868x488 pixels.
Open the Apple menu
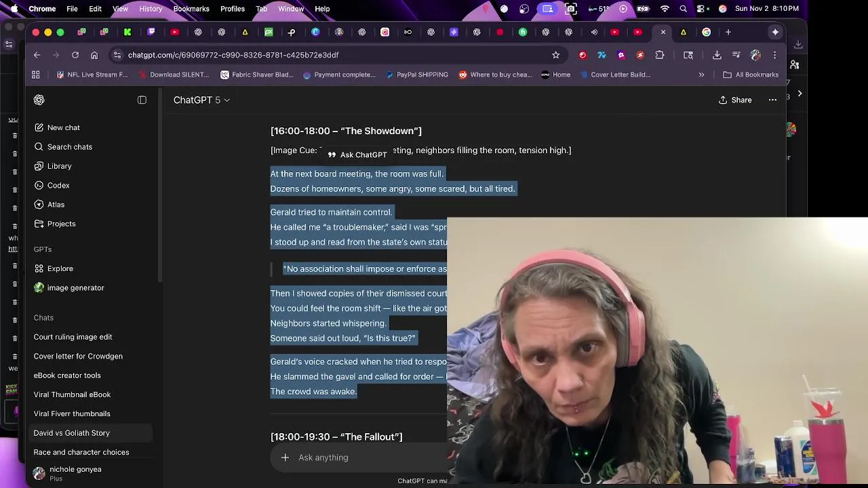coord(14,9)
